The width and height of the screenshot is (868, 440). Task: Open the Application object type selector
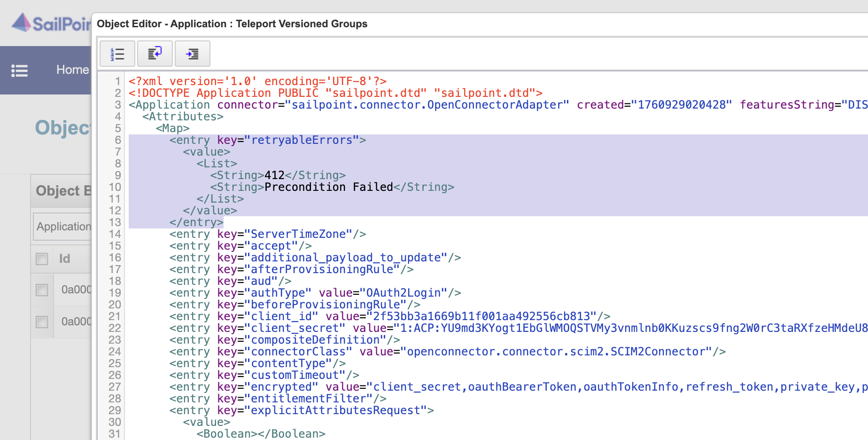click(64, 226)
